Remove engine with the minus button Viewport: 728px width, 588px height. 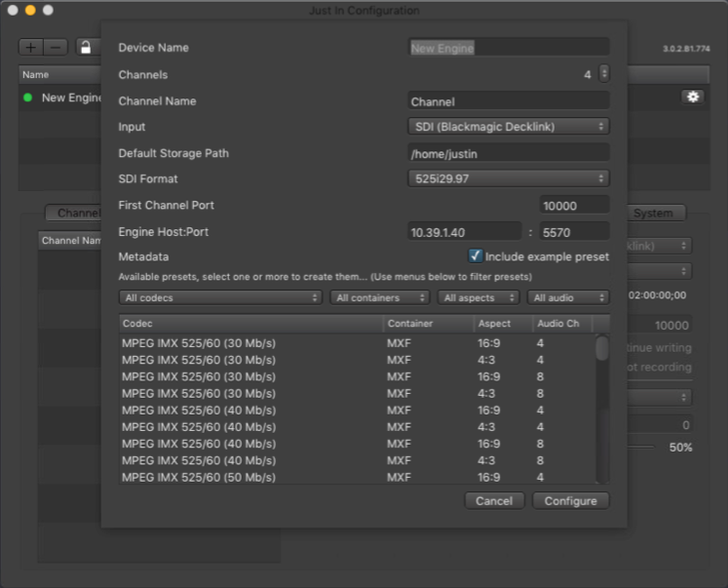click(56, 48)
